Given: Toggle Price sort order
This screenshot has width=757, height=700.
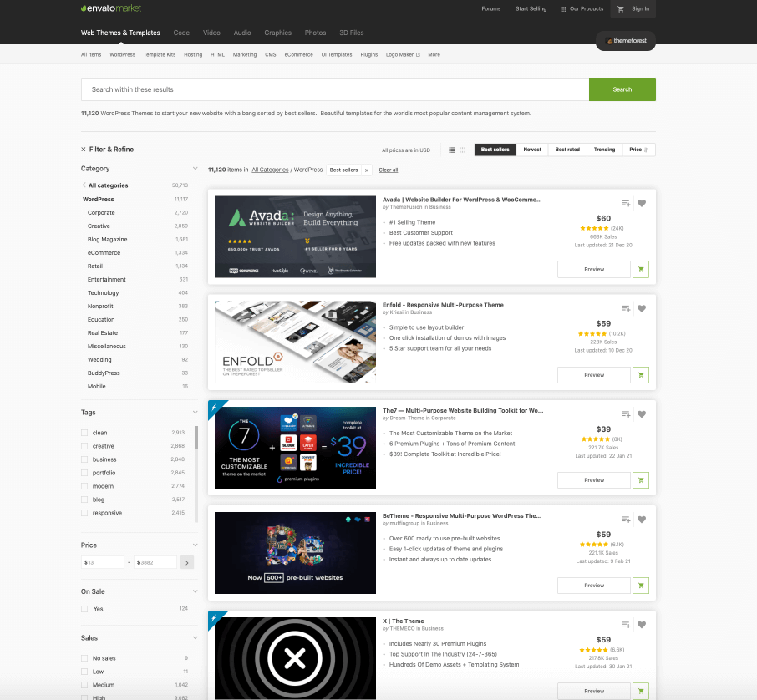Looking at the screenshot, I should click(x=638, y=150).
